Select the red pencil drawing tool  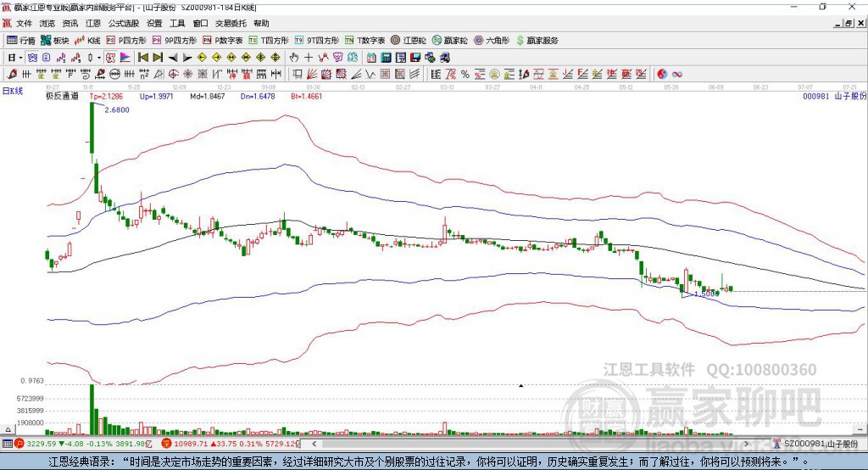click(12, 74)
